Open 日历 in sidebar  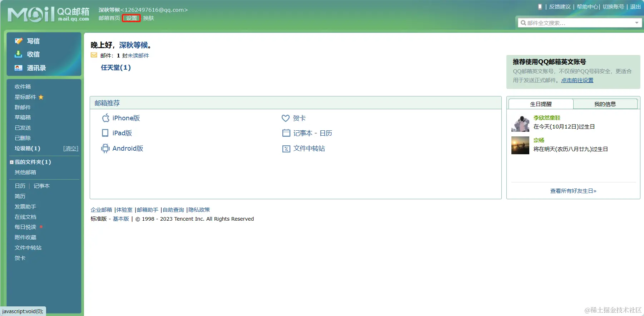pos(20,186)
